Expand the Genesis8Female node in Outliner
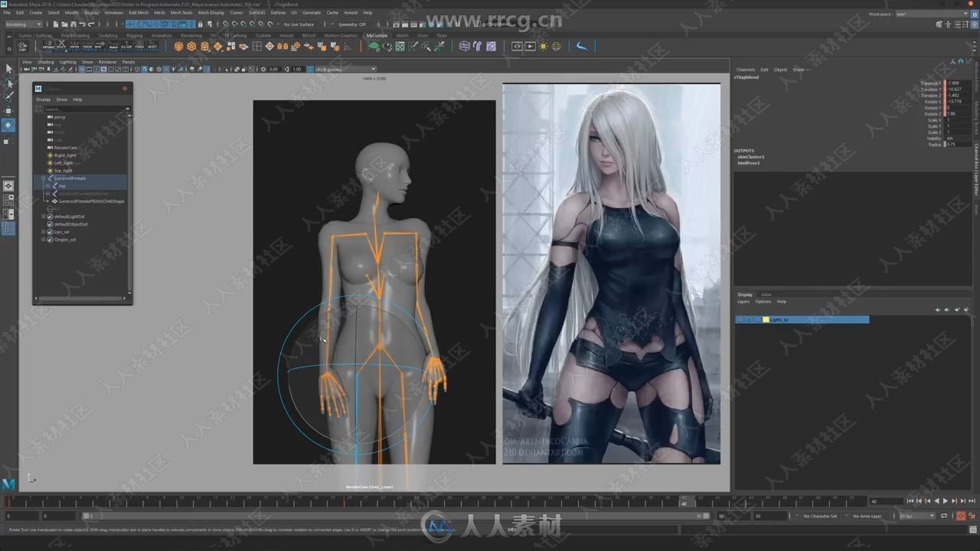This screenshot has width=980, height=551. [44, 178]
